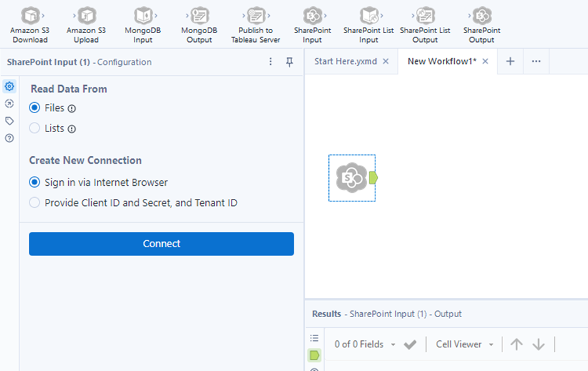This screenshot has width=588, height=371.
Task: Select the MongoDB Input tool
Action: pyautogui.click(x=143, y=17)
